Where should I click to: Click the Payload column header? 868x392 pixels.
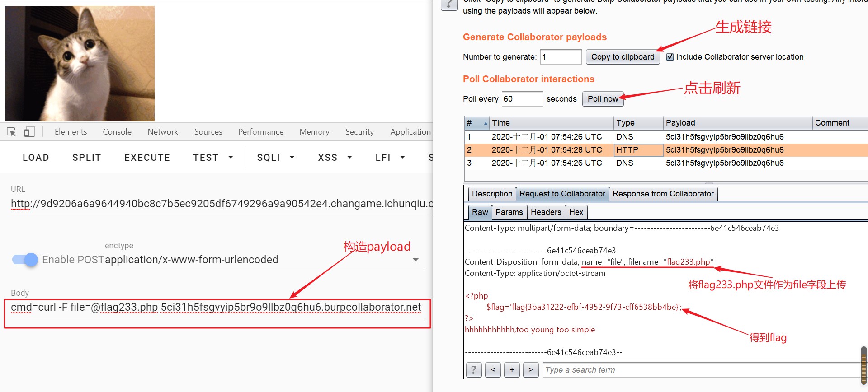click(x=737, y=123)
